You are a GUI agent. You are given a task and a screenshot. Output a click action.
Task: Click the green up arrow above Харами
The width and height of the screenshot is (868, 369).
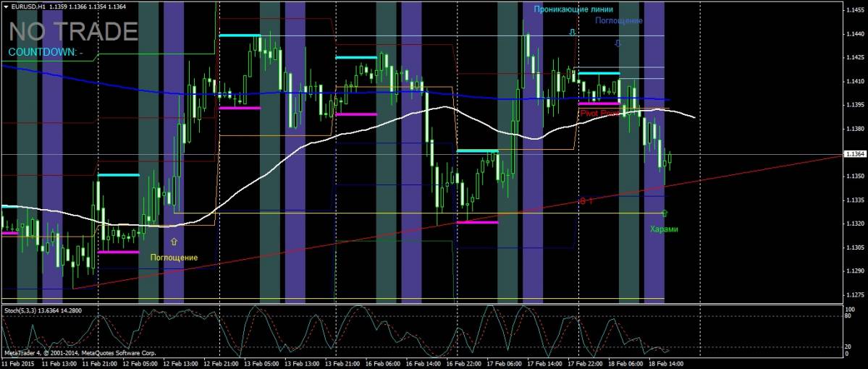pyautogui.click(x=665, y=213)
